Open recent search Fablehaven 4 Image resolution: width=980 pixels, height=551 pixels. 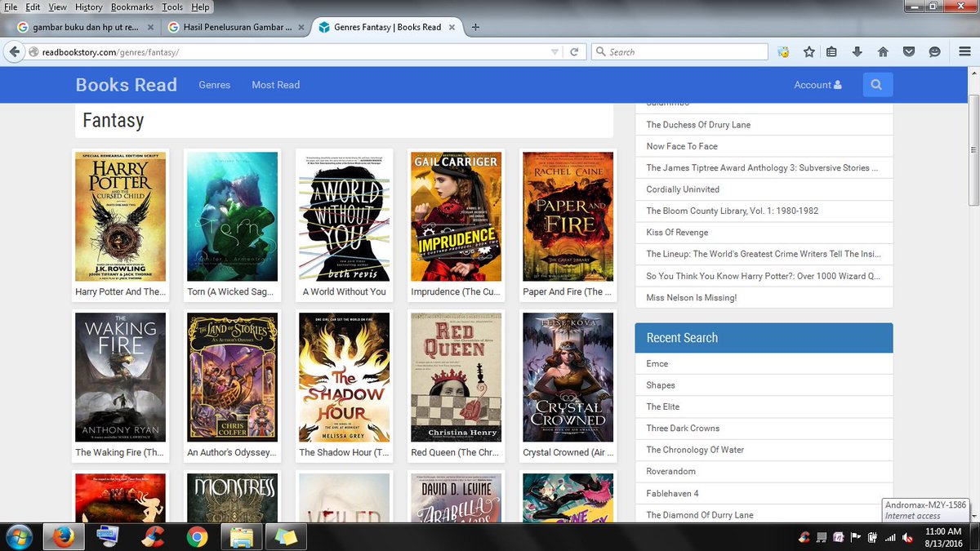(672, 494)
